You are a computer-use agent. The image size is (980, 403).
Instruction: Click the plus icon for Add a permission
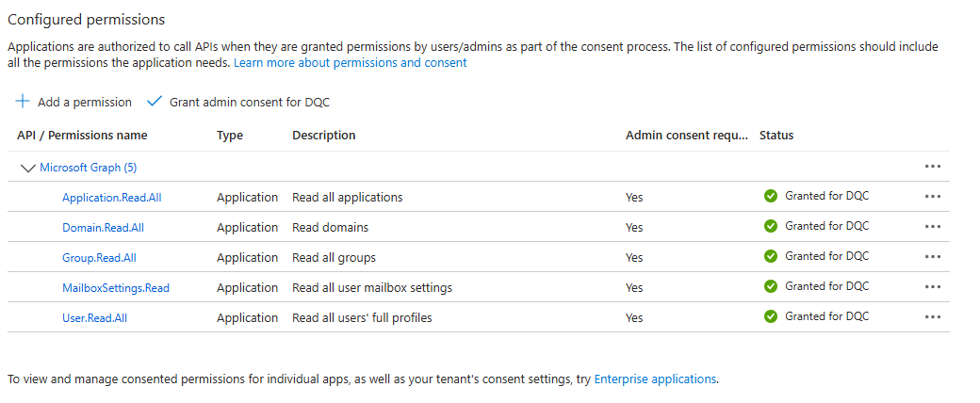pyautogui.click(x=23, y=101)
